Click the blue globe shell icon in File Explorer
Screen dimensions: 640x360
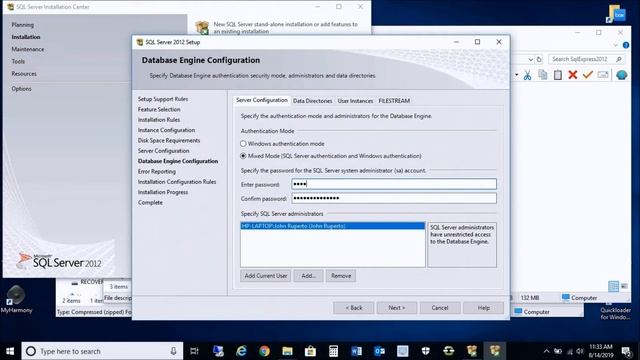point(622,75)
